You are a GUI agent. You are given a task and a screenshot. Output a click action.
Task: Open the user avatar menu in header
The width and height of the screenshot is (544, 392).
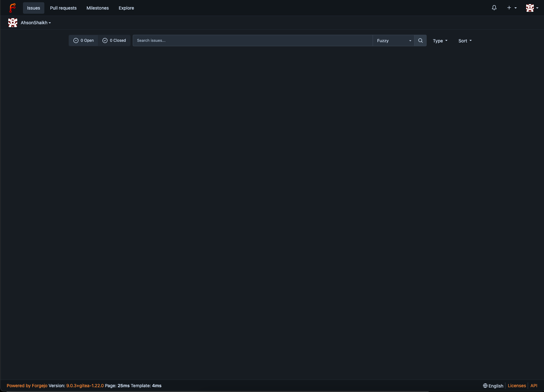pos(532,8)
